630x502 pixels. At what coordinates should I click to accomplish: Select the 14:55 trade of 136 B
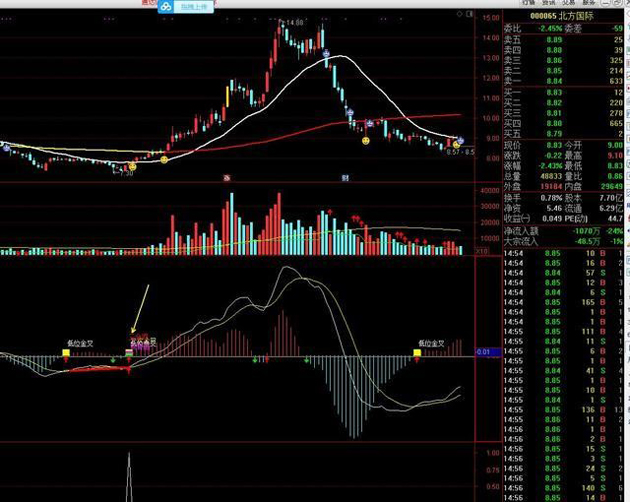click(x=563, y=410)
